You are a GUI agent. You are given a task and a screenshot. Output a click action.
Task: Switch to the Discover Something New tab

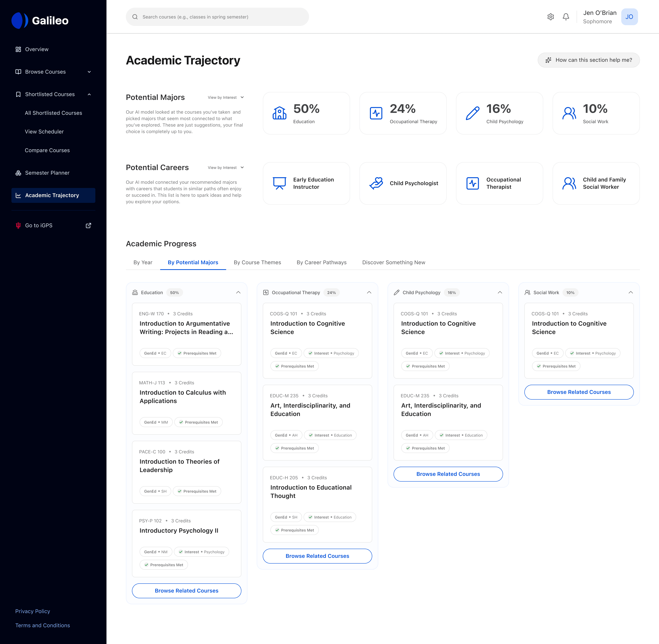click(x=393, y=263)
